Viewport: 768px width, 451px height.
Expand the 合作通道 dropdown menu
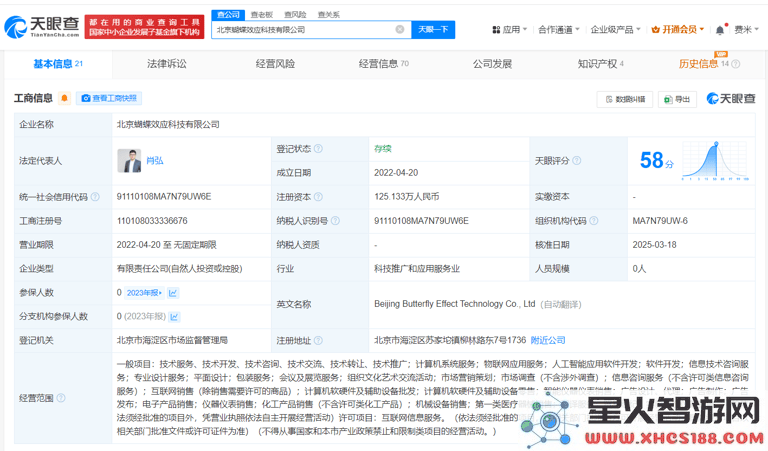pos(559,30)
